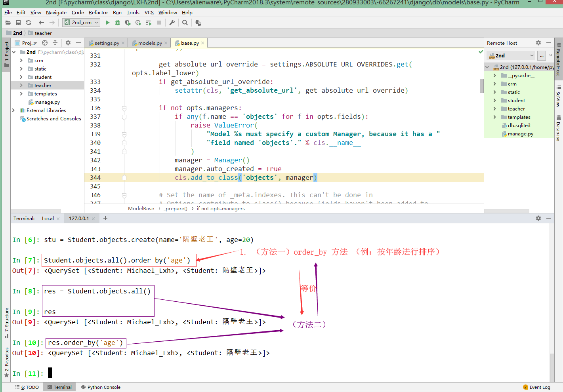Toggle the Database side panel
Screen dimensions: 563x392
click(558, 128)
